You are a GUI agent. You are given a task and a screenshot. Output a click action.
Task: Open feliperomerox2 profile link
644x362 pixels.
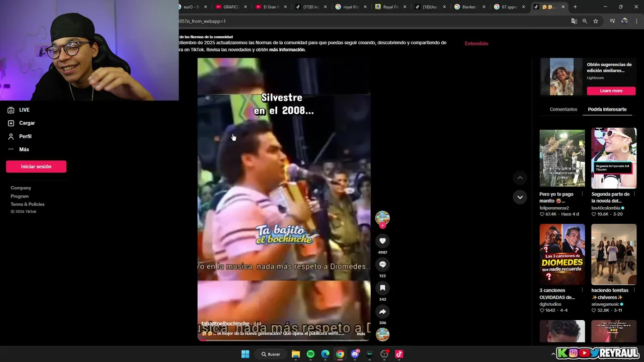pos(554,208)
